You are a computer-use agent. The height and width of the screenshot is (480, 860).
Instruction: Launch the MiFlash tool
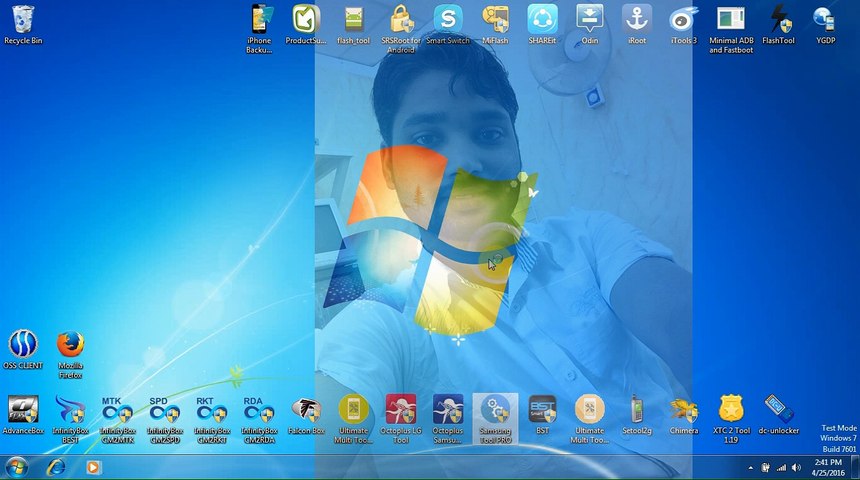[x=495, y=20]
